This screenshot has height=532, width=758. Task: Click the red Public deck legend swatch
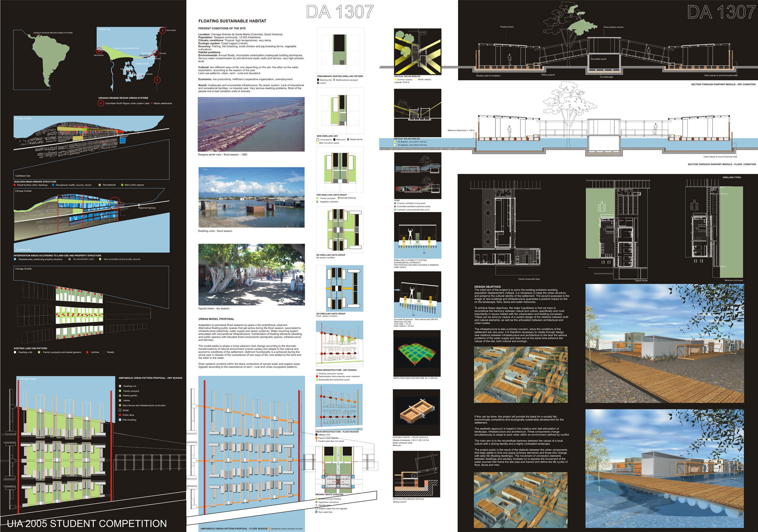click(x=120, y=415)
